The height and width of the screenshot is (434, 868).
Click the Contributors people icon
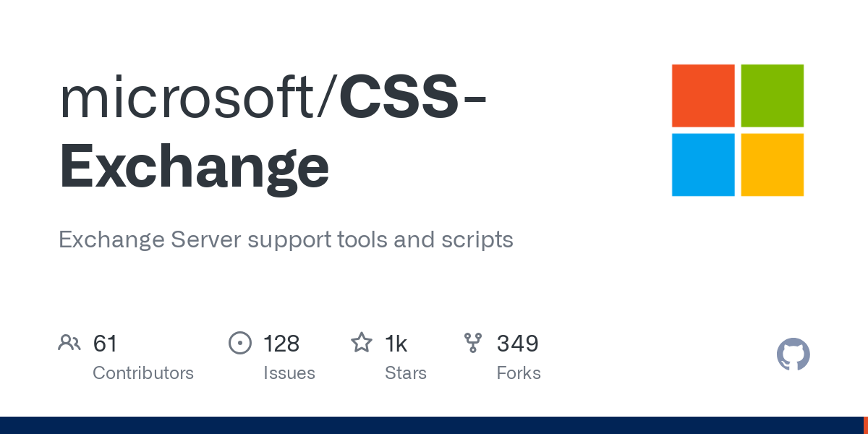(69, 343)
